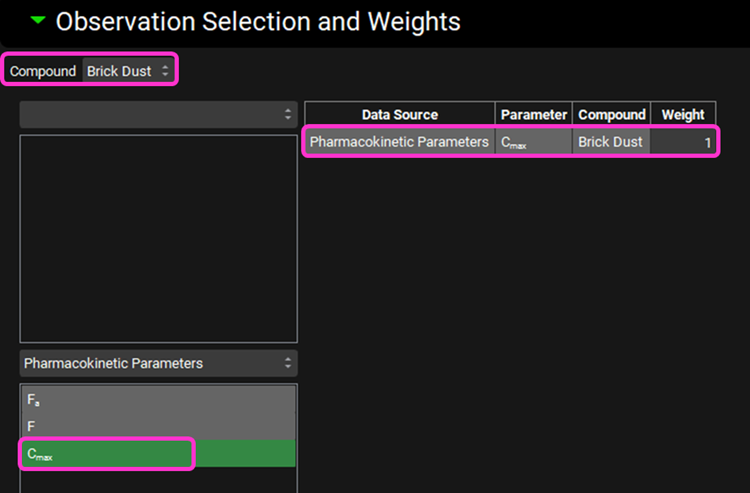Click inside the empty upper list box
Viewport: 750px width, 493px height.
coord(158,238)
